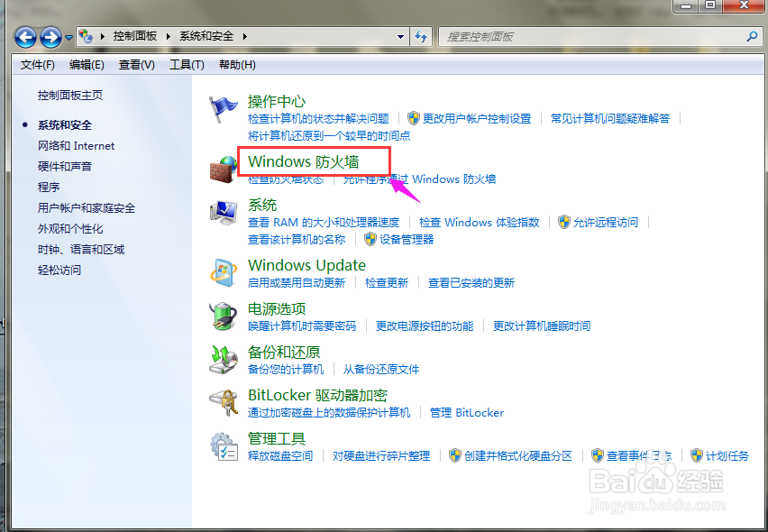Open Windows 防火墙 heading link
This screenshot has height=532, width=768.
[x=303, y=161]
